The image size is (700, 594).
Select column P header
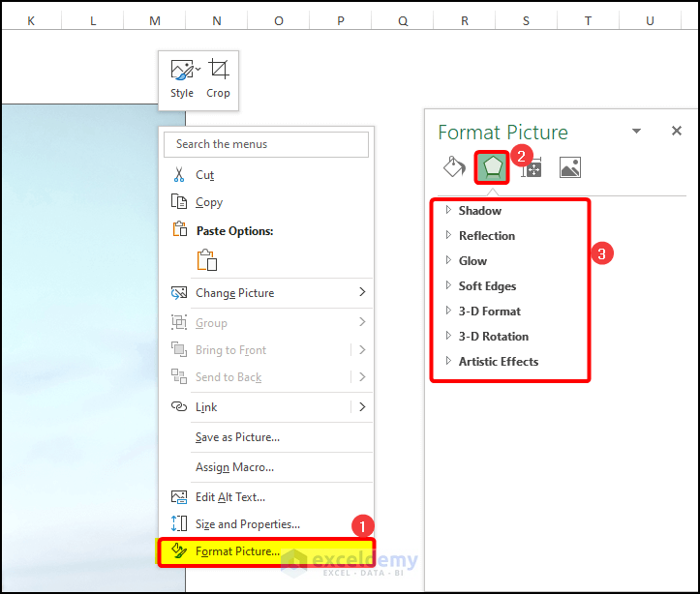click(x=340, y=20)
